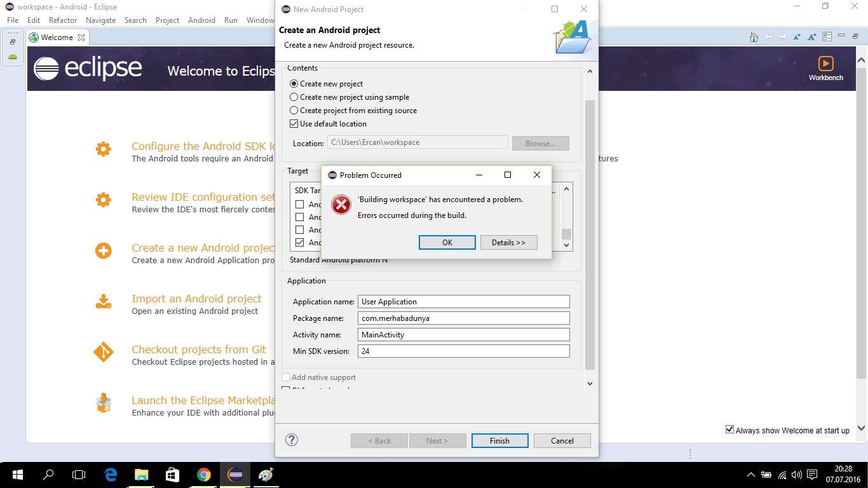Check the third SDK target checkbox
This screenshot has height=488, width=868.
pyautogui.click(x=300, y=230)
